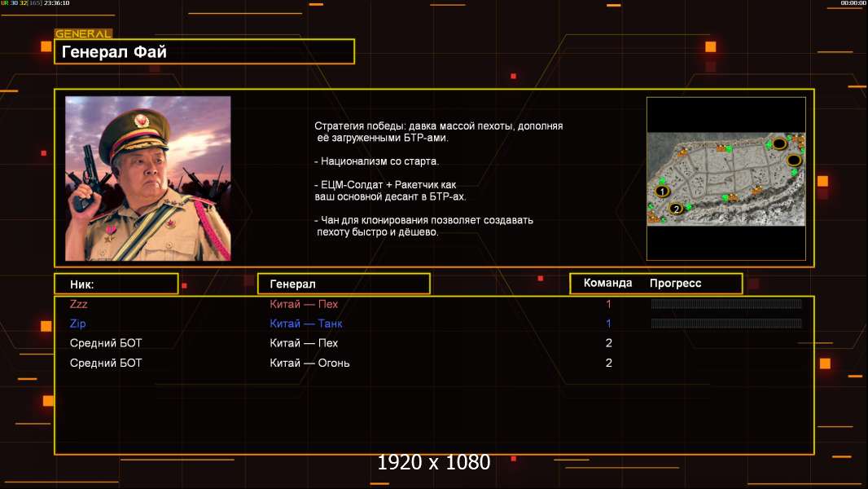This screenshot has height=489, width=868.
Task: Click the red Китай — Пех entry
Action: click(304, 304)
